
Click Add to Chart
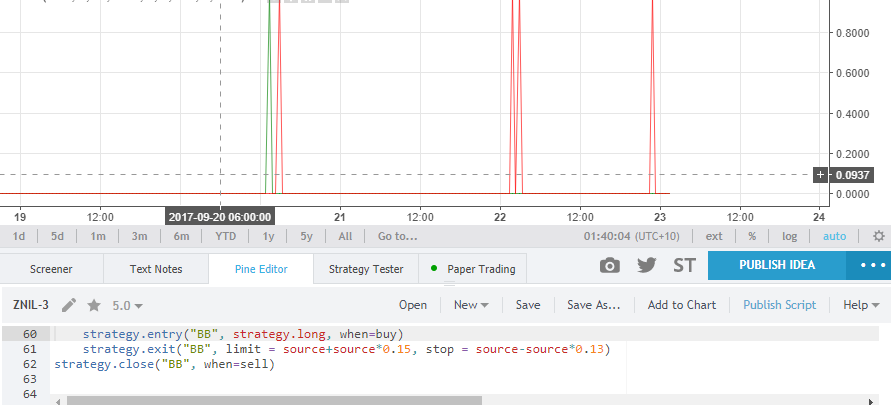(682, 305)
